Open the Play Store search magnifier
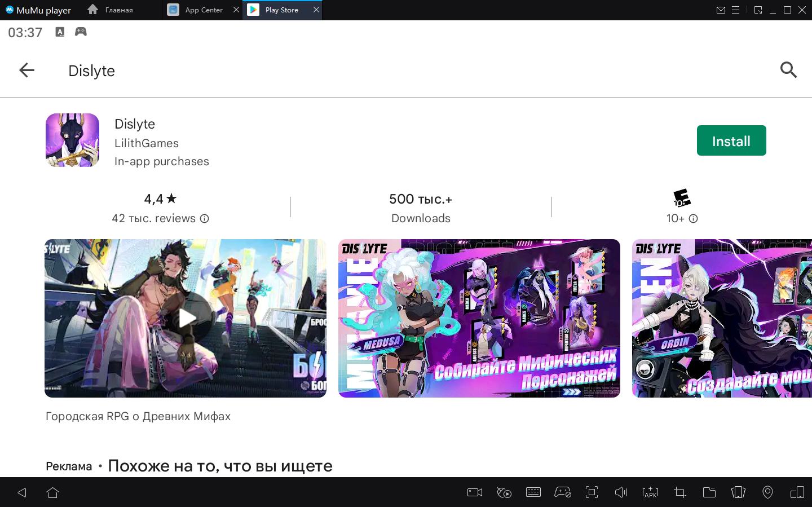This screenshot has width=812, height=507. [x=788, y=70]
